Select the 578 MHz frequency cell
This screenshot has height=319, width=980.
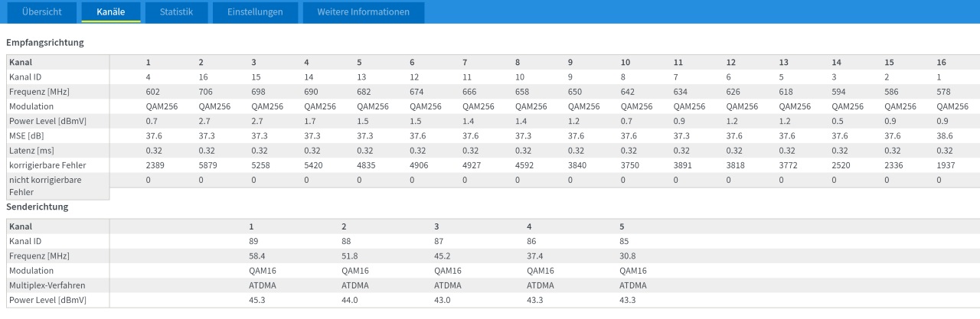tap(943, 92)
